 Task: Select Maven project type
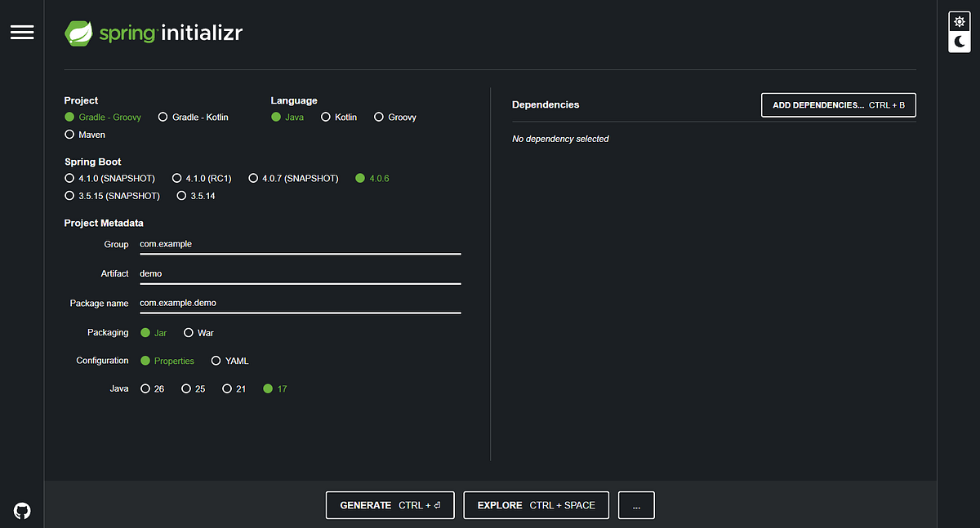85,135
